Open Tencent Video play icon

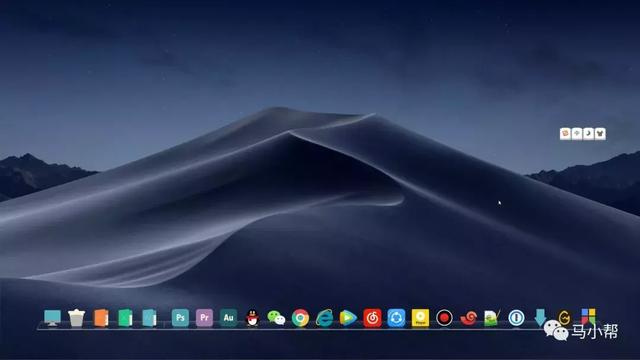pos(348,318)
